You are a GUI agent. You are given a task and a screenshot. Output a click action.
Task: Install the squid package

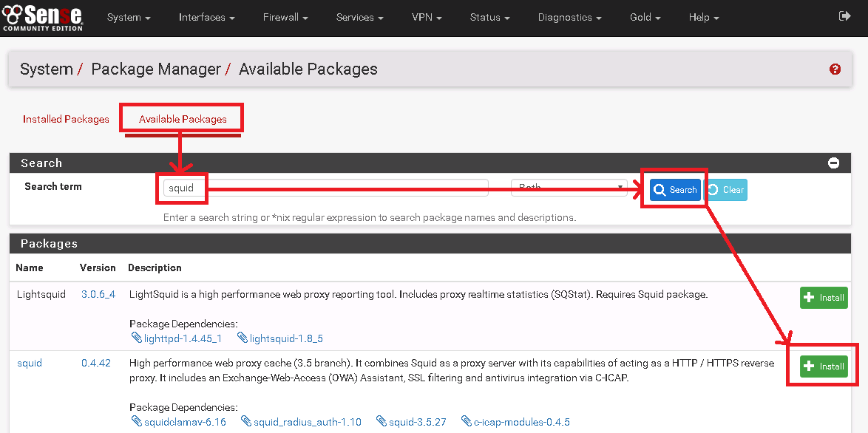[x=824, y=366]
